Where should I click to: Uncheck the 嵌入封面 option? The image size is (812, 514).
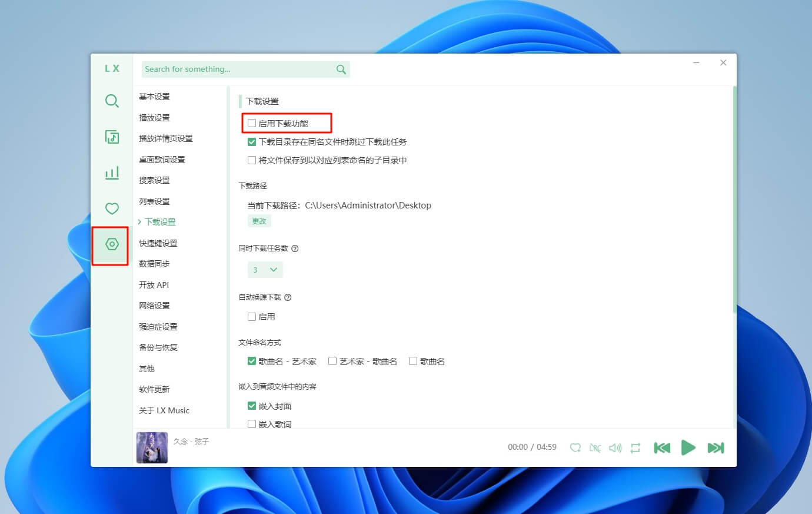coord(252,406)
